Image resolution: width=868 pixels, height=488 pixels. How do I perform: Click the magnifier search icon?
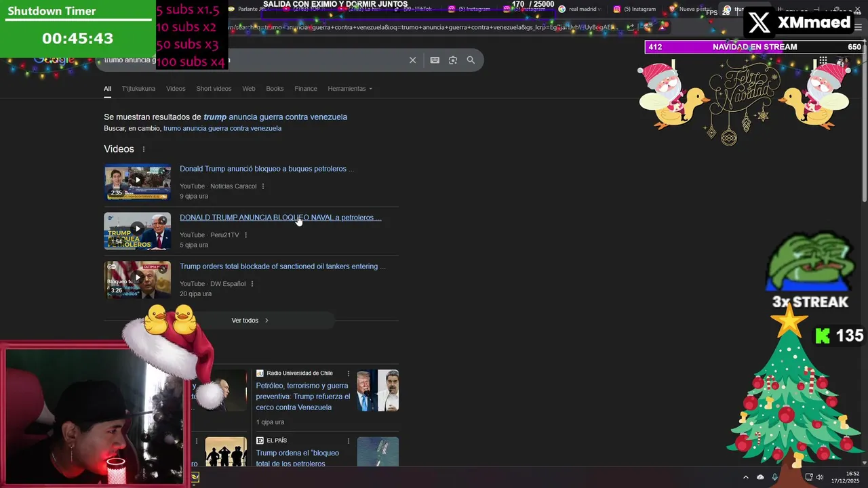[471, 60]
